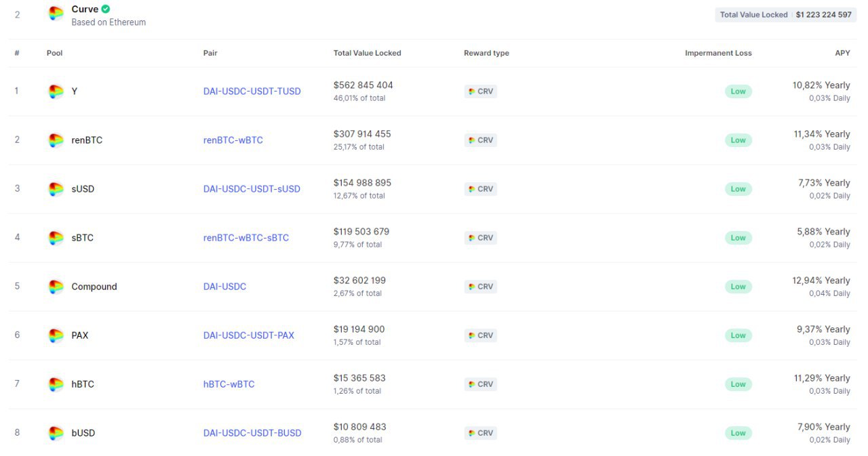Click the Low badge in the bUSD row
This screenshot has height=456, width=868.
[738, 433]
